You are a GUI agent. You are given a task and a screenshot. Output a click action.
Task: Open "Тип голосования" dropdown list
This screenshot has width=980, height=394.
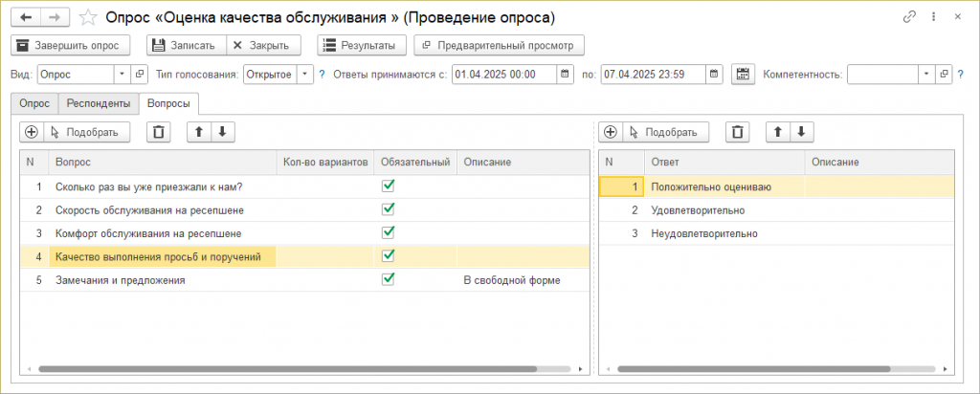(305, 74)
